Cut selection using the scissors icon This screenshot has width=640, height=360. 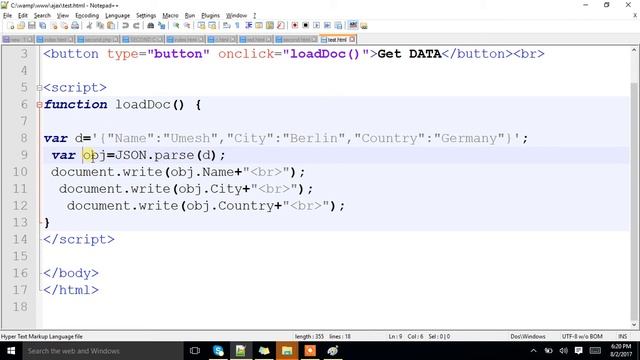(x=89, y=25)
